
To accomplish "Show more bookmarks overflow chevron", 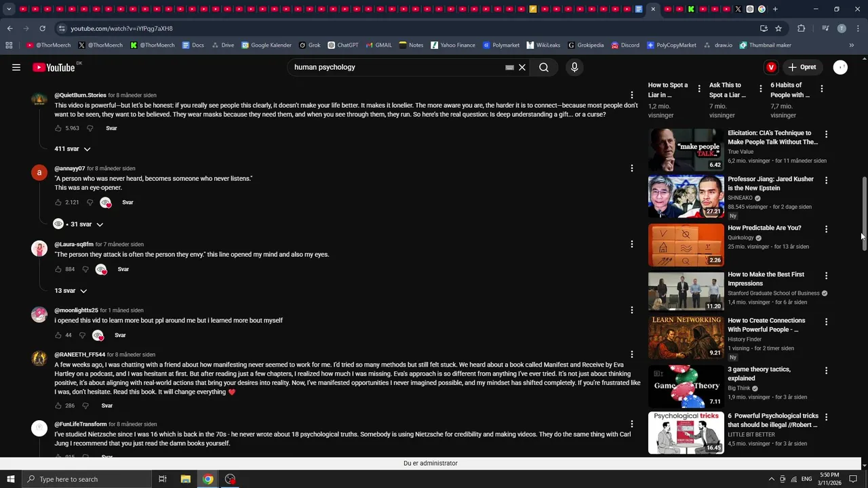I will click(852, 45).
